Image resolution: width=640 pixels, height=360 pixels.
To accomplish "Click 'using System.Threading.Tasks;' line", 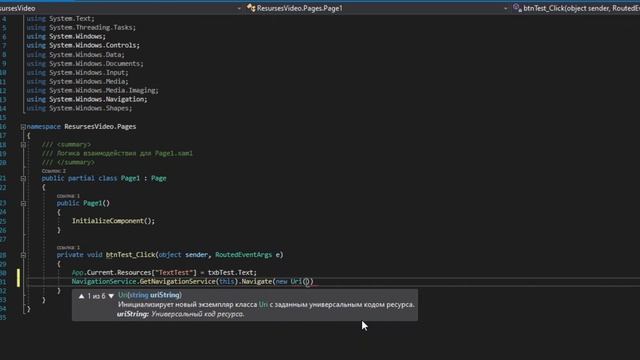I will 81,27.
